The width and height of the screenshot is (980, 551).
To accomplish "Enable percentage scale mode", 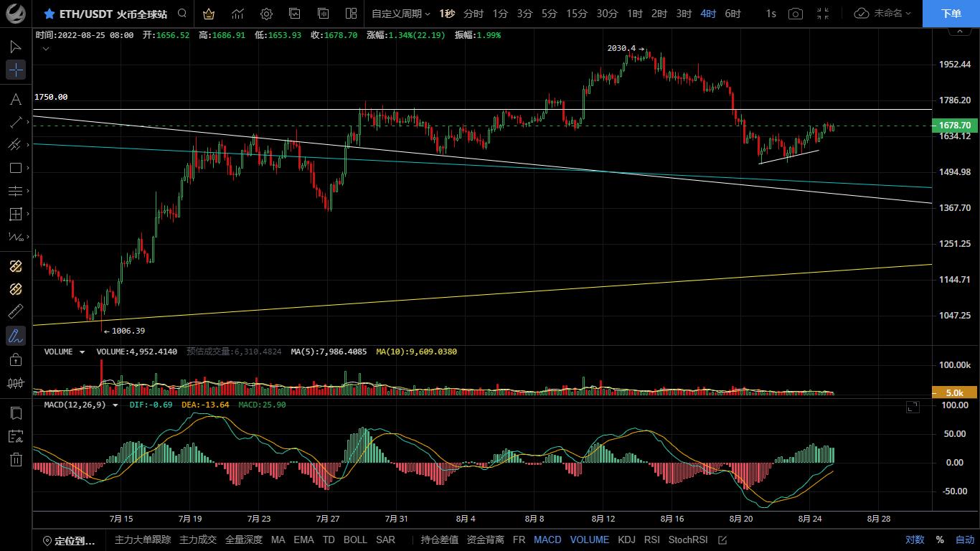I will point(940,540).
